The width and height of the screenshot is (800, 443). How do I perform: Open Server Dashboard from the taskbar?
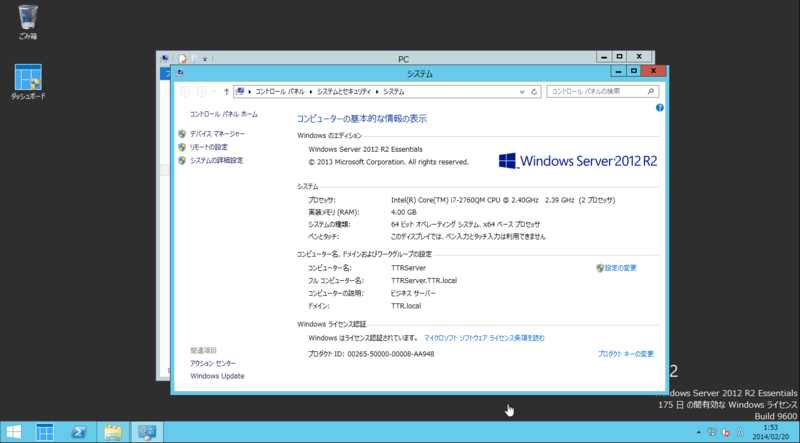tap(44, 432)
